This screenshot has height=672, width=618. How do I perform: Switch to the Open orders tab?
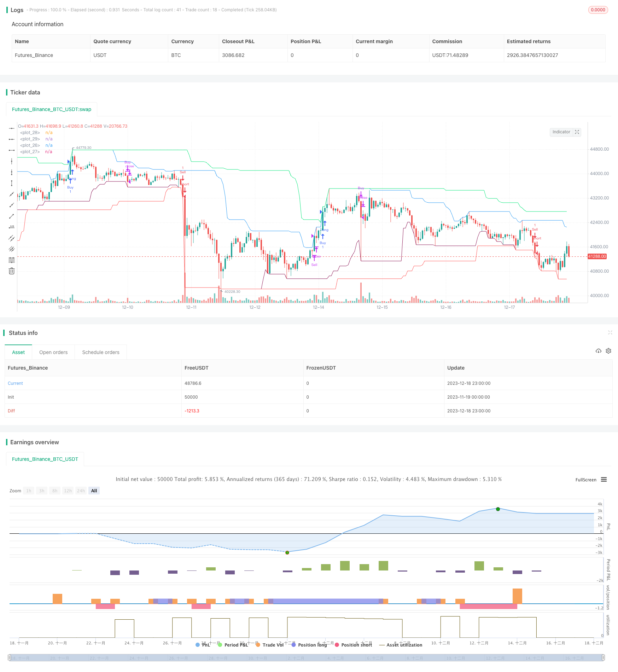(x=53, y=352)
